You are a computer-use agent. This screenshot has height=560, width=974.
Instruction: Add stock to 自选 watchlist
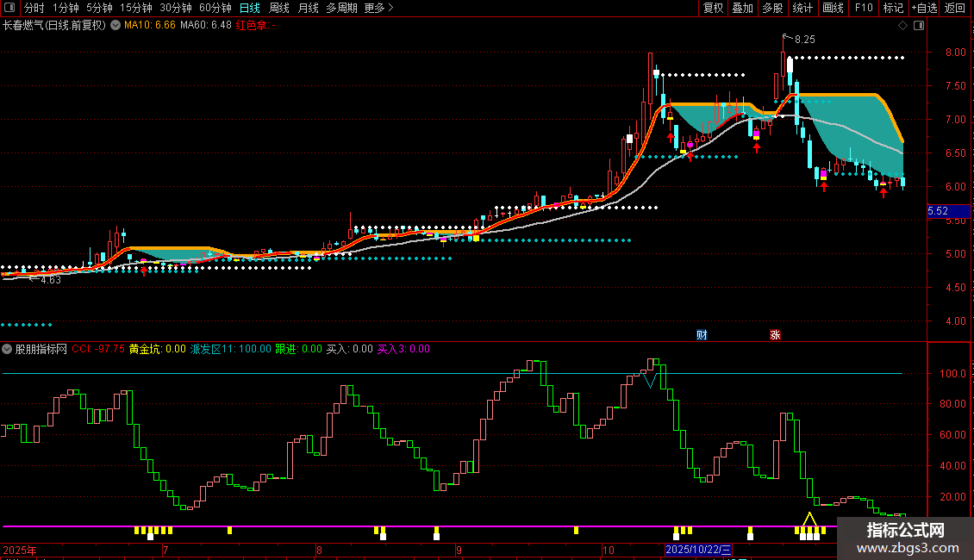[924, 8]
